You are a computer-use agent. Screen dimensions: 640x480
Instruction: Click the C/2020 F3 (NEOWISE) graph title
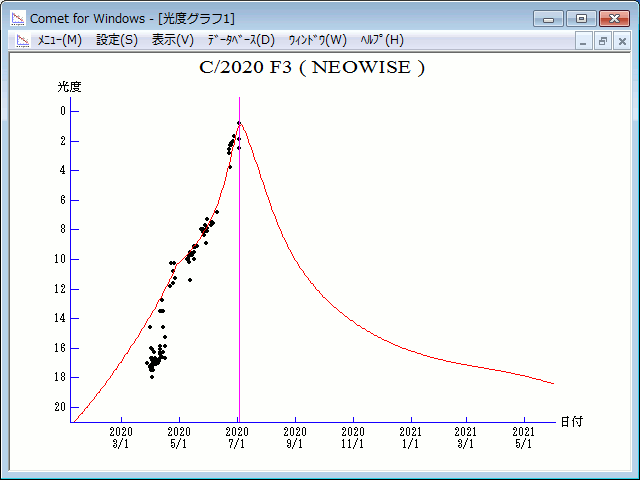[x=312, y=68]
